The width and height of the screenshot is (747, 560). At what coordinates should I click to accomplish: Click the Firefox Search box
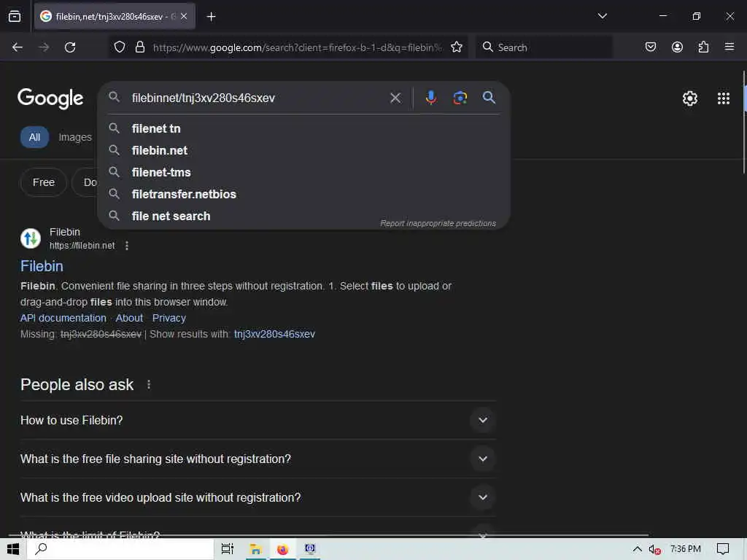pyautogui.click(x=543, y=47)
